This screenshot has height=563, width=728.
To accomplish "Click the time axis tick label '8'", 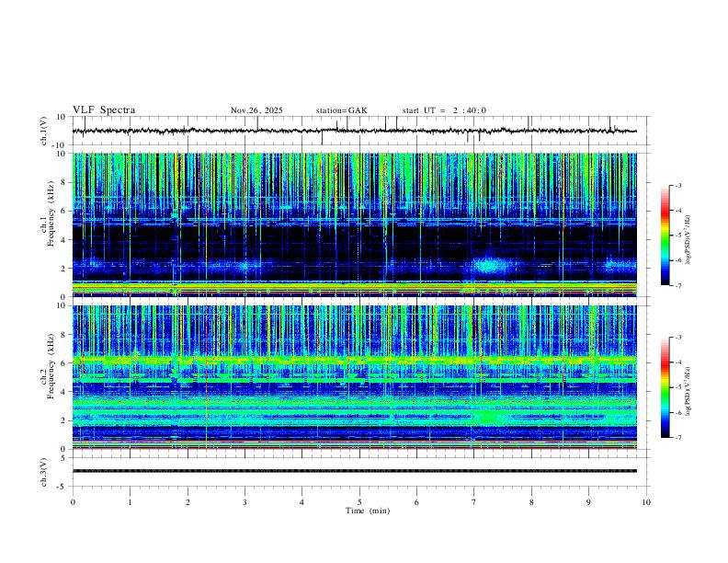I will (x=531, y=502).
